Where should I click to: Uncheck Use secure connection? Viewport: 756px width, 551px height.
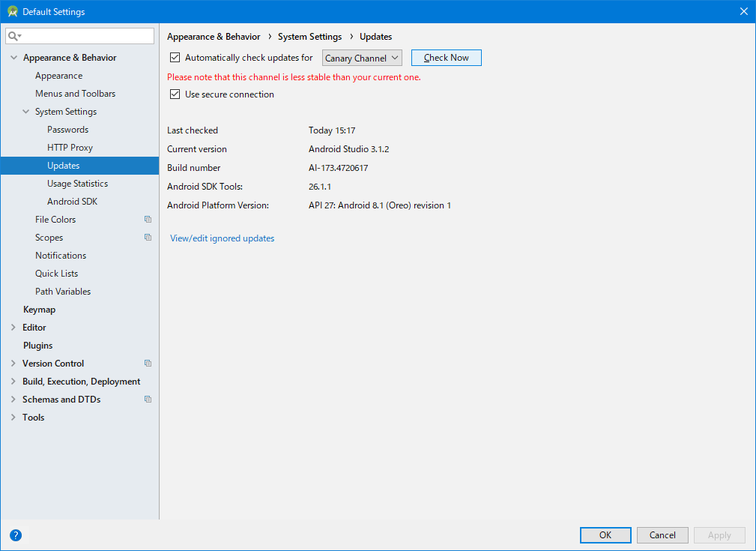175,94
